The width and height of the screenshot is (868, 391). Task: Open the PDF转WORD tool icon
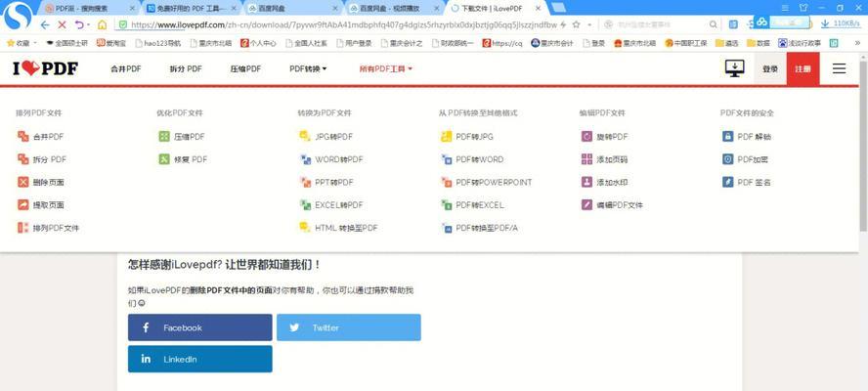(446, 159)
